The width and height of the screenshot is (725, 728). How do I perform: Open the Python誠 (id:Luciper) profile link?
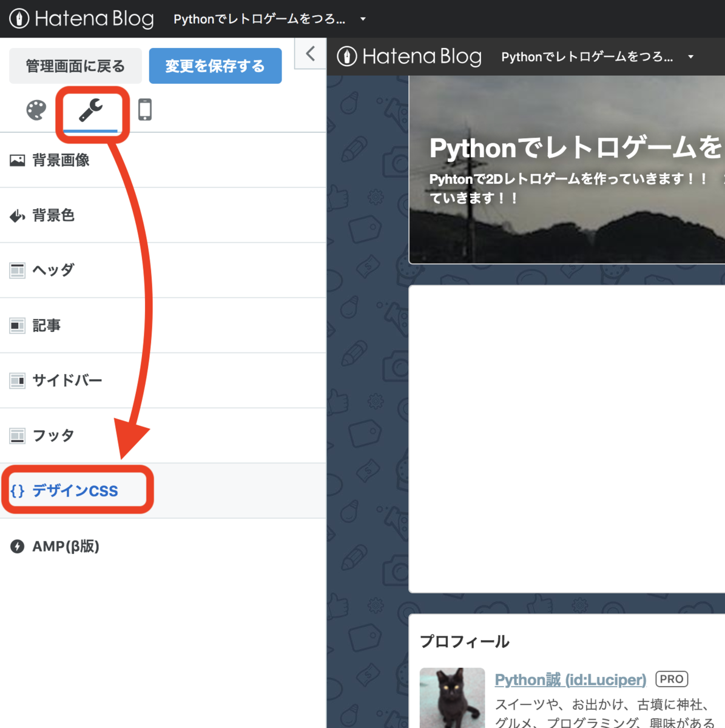570,679
